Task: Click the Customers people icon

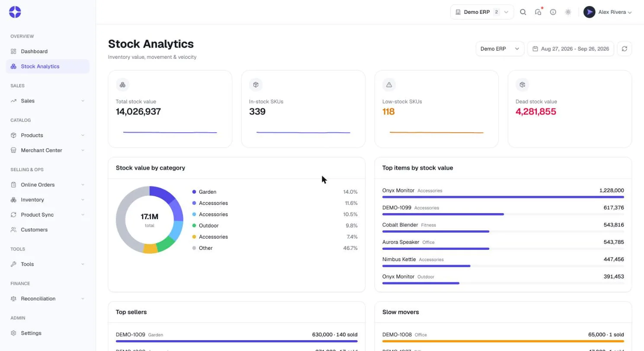Action: (x=13, y=230)
